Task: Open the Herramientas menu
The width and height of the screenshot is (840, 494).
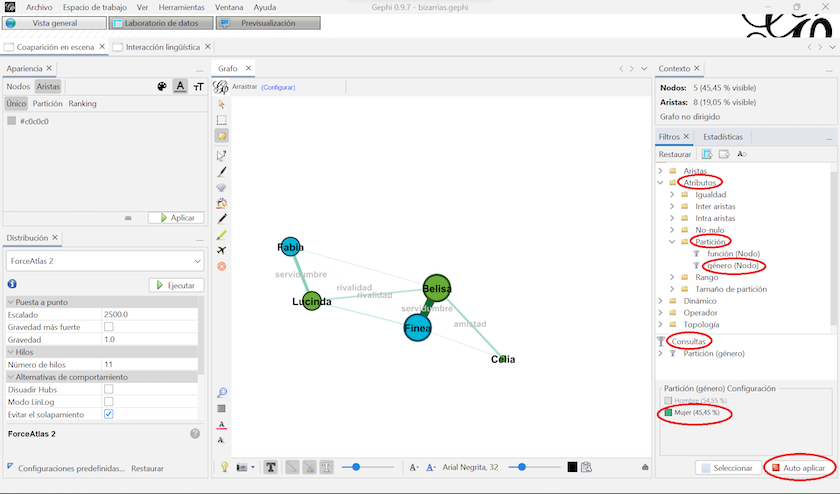Action: (x=181, y=7)
